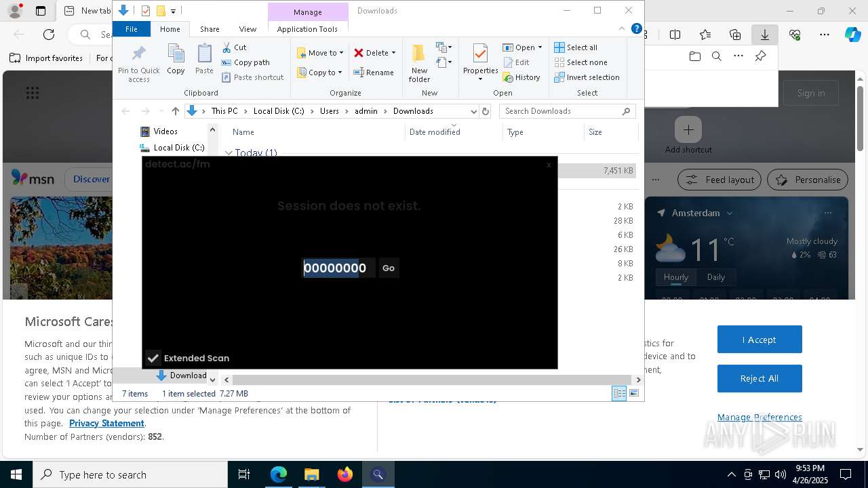This screenshot has height=488, width=868.
Task: Open Manage Preferences link
Action: click(759, 418)
